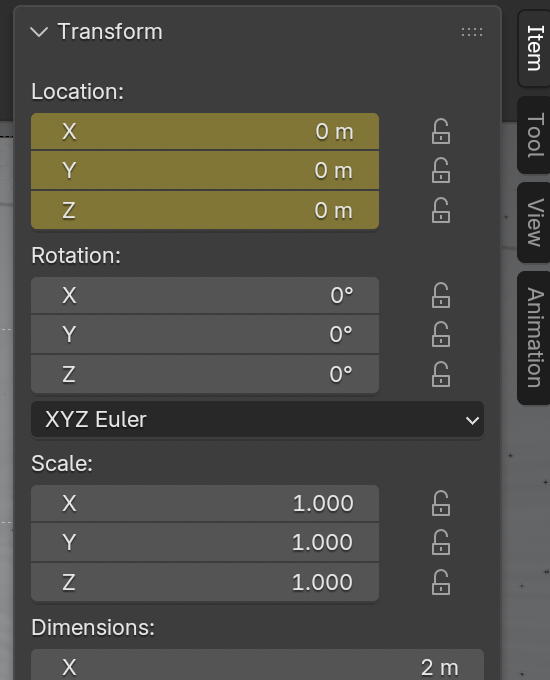Select Scale Z field value
550x680 pixels.
click(x=205, y=582)
